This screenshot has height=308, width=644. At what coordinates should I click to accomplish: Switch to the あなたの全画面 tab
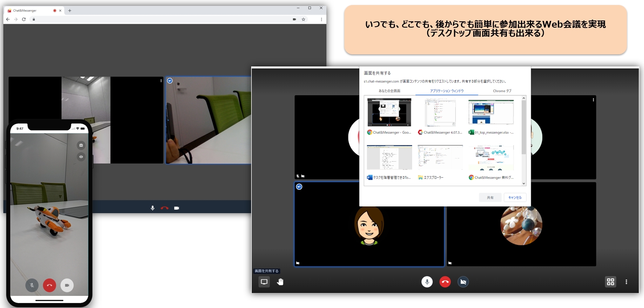click(x=389, y=91)
